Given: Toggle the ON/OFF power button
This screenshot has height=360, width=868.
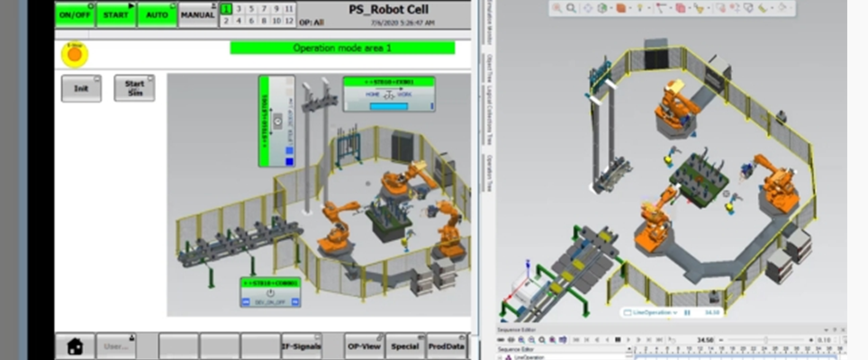Looking at the screenshot, I should pyautogui.click(x=74, y=14).
